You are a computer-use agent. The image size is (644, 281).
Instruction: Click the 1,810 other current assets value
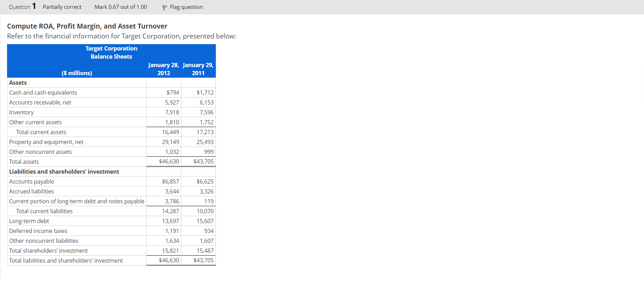pos(172,122)
